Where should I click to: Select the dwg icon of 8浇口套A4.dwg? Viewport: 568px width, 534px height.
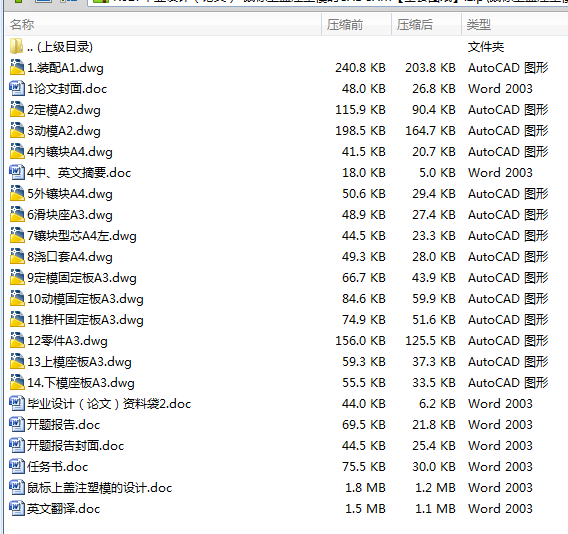click(x=17, y=256)
